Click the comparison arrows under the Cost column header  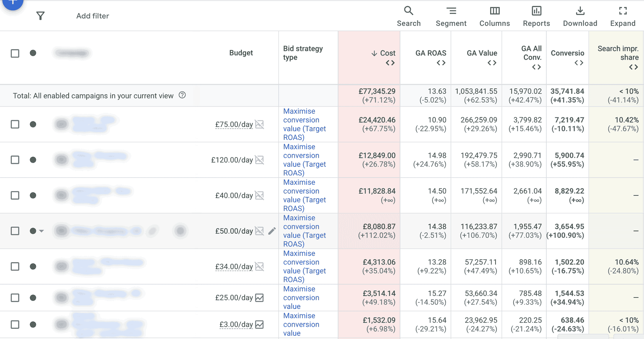pos(390,63)
